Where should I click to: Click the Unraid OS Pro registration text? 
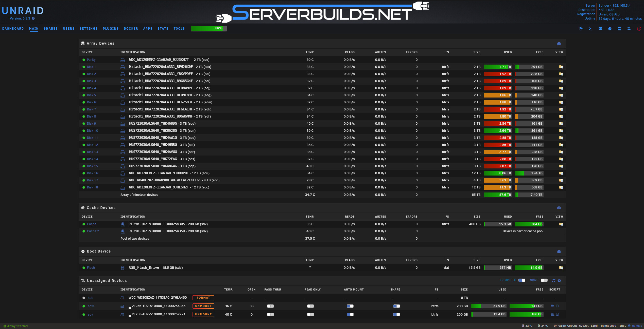click(609, 14)
